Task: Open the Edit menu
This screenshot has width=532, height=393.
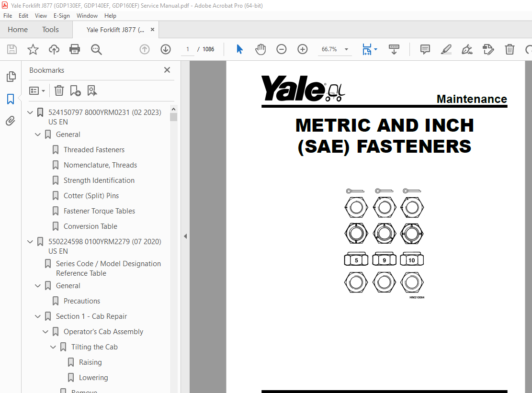Action: pyautogui.click(x=23, y=16)
